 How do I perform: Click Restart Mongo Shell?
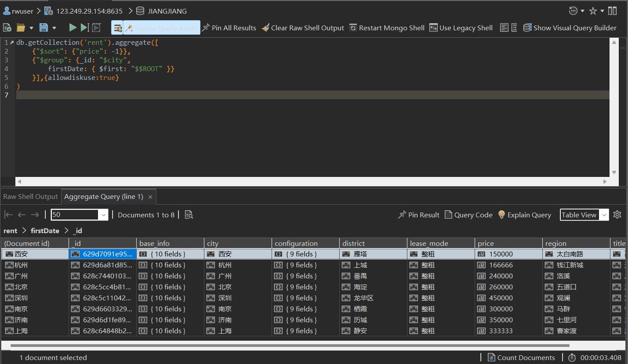click(387, 28)
